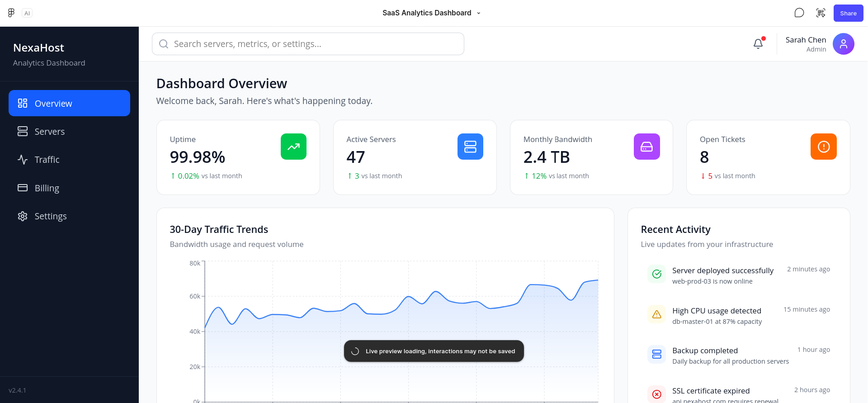Click the v2.4.1 version label

click(17, 390)
